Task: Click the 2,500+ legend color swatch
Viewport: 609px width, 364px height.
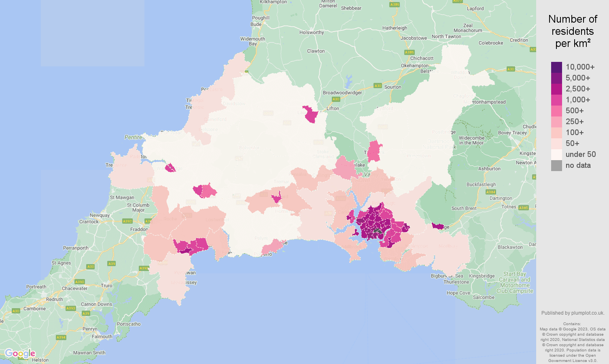Action: (x=556, y=89)
